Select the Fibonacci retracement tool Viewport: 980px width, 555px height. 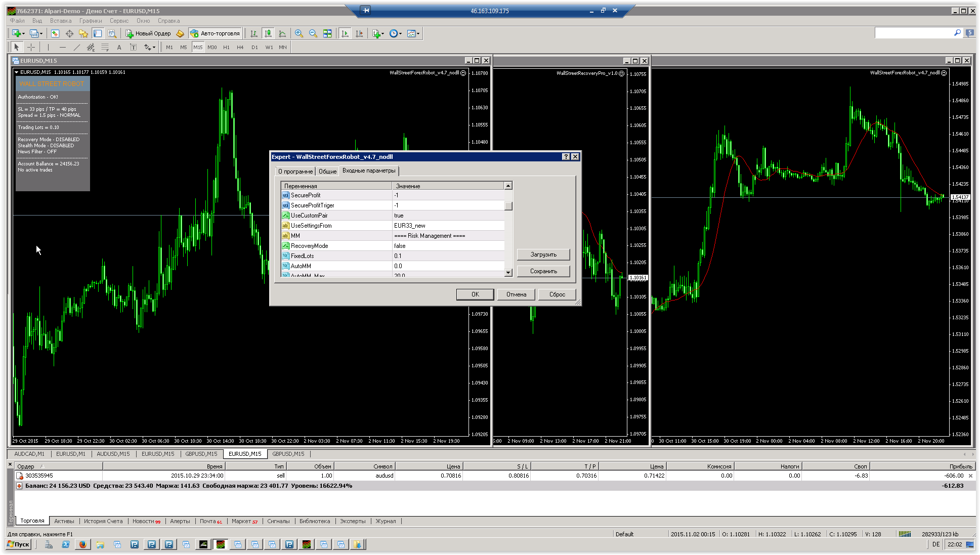(x=105, y=47)
